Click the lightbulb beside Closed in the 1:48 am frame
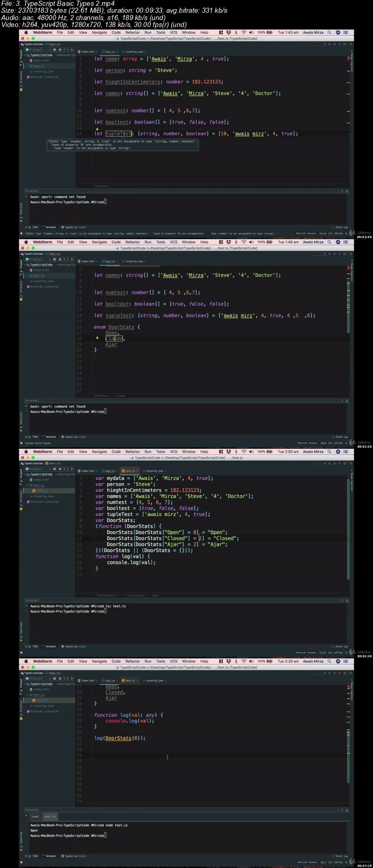The image size is (373, 868). tap(97, 338)
